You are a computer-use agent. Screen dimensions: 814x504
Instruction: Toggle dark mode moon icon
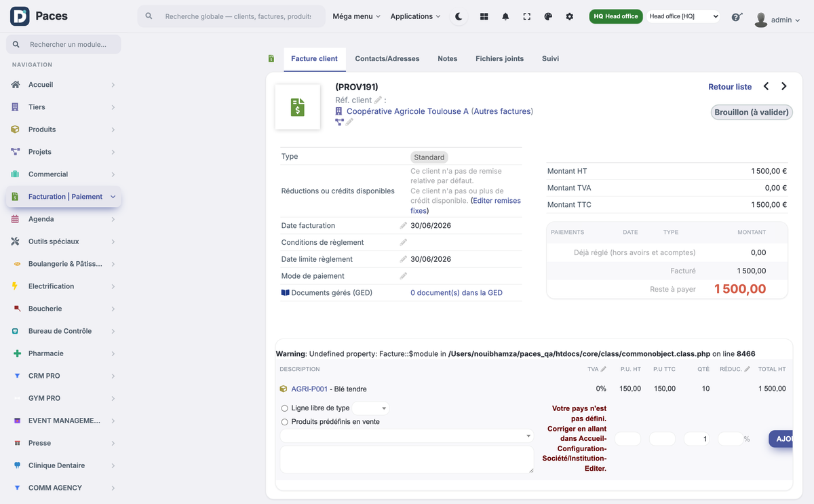click(459, 16)
